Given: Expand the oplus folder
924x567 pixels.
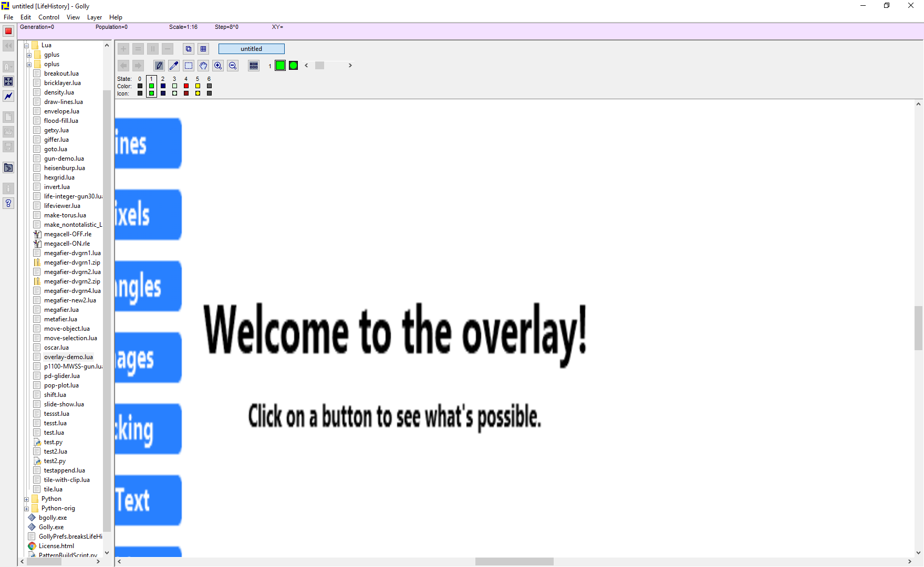Looking at the screenshot, I should (29, 64).
